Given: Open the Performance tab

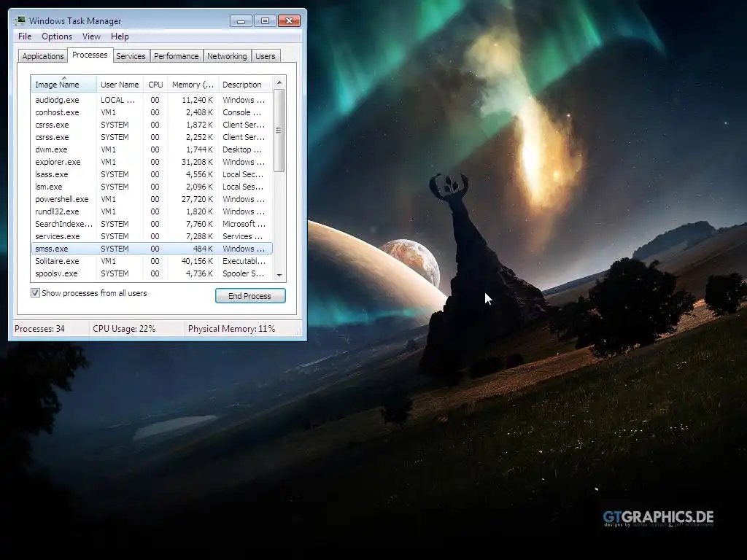Looking at the screenshot, I should point(177,56).
